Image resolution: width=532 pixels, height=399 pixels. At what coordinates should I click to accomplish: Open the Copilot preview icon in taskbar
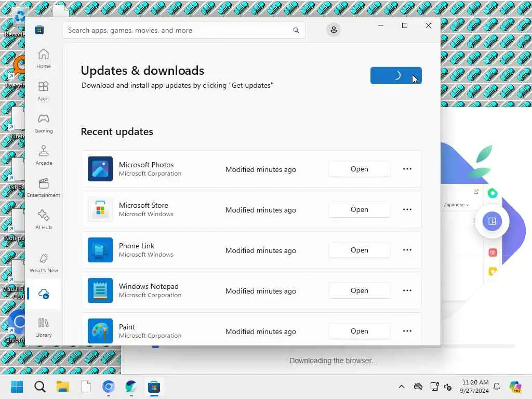516,387
